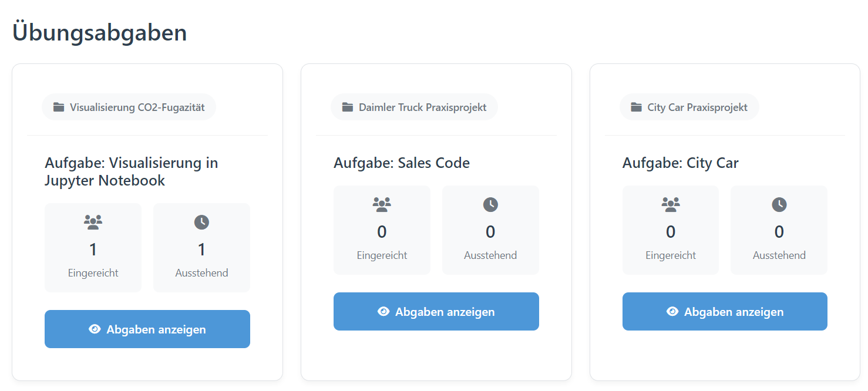Click clock icon in Sales Code card
The width and height of the screenshot is (868, 391).
[490, 204]
